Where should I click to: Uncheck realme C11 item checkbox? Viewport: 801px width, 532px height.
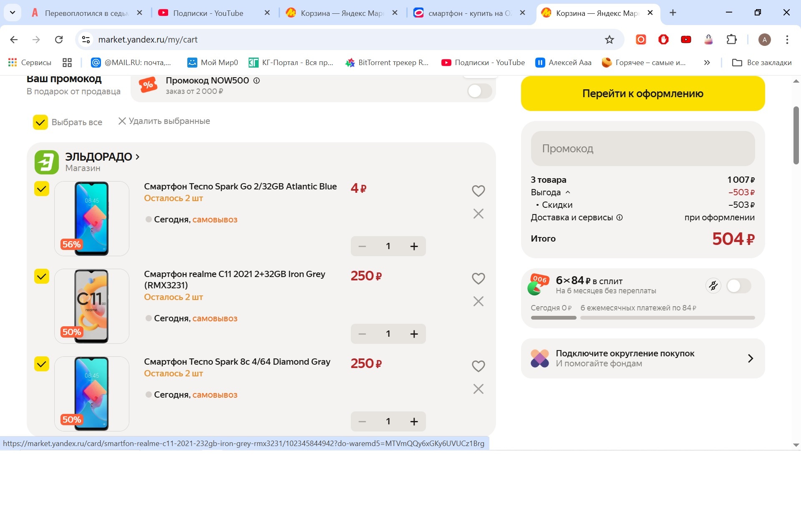pyautogui.click(x=42, y=276)
